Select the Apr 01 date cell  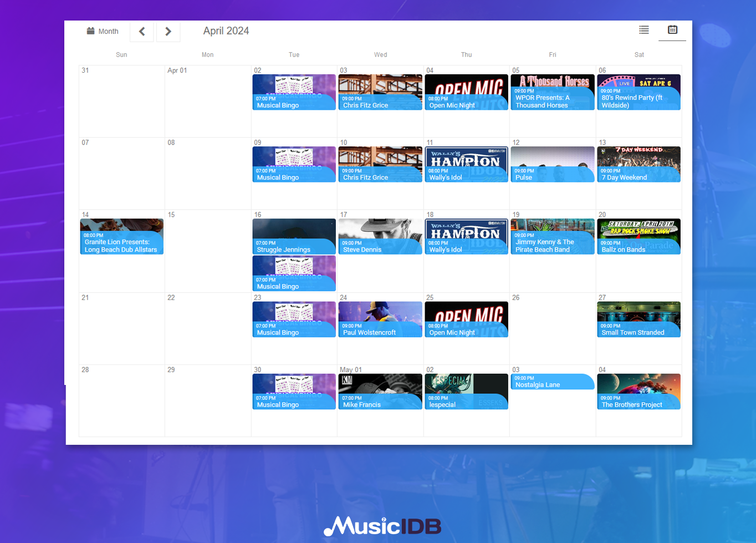point(208,101)
